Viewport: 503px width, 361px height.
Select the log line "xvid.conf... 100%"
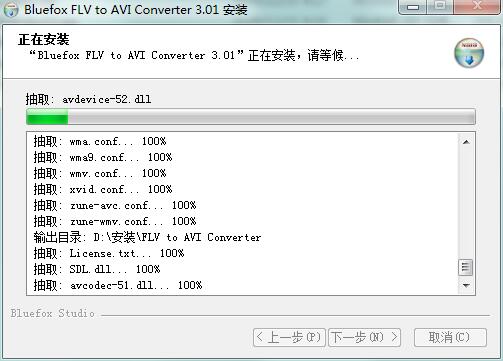tap(103, 189)
